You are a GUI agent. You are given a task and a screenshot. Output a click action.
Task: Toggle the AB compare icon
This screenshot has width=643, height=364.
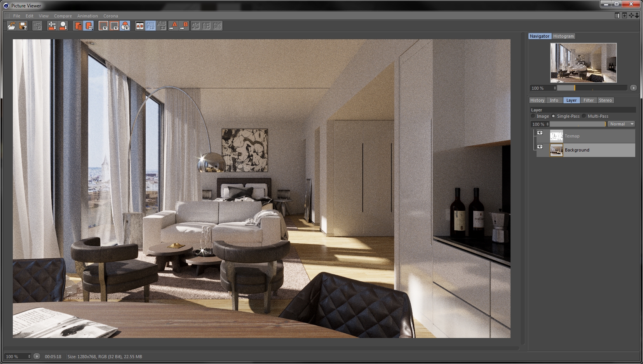(x=139, y=26)
